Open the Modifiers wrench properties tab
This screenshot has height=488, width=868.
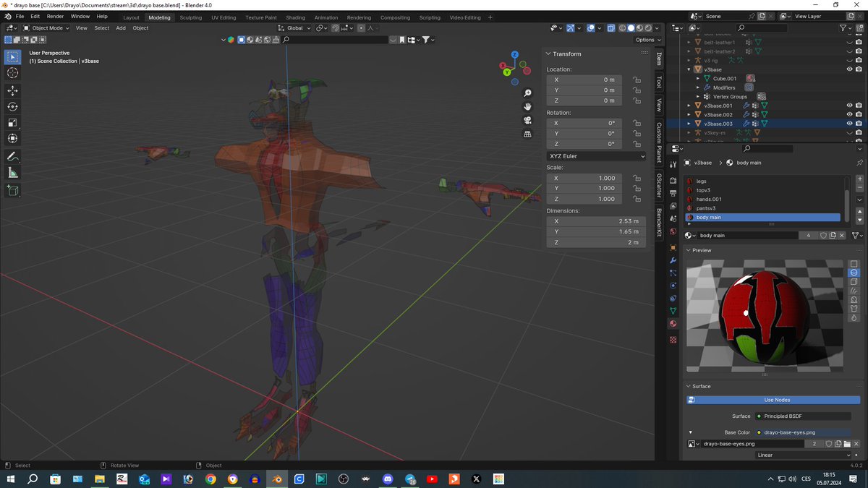pyautogui.click(x=673, y=260)
